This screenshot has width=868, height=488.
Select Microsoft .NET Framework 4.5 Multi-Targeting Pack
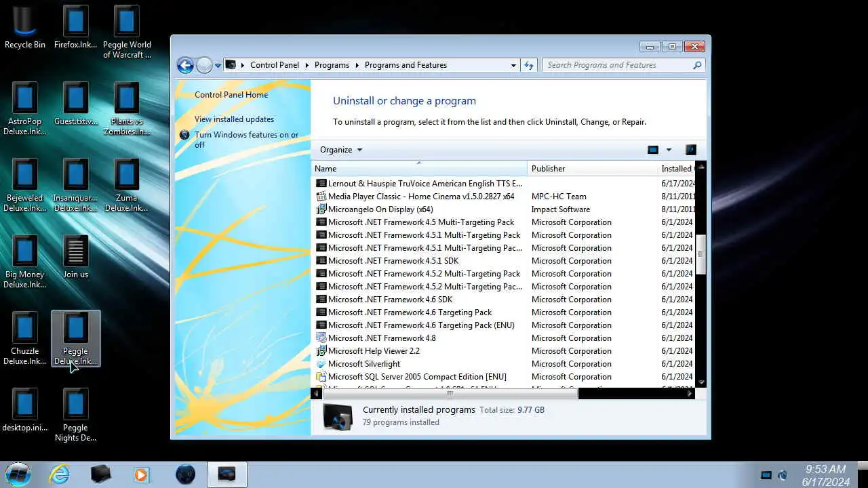504,222
